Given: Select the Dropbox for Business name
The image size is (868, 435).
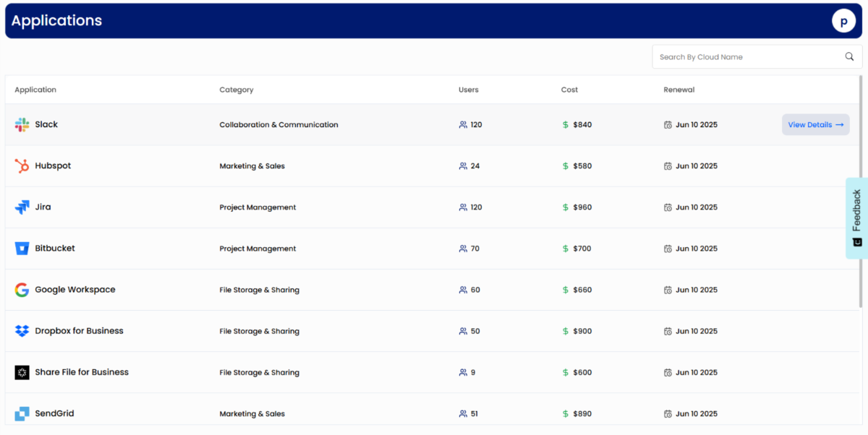Looking at the screenshot, I should point(80,331).
